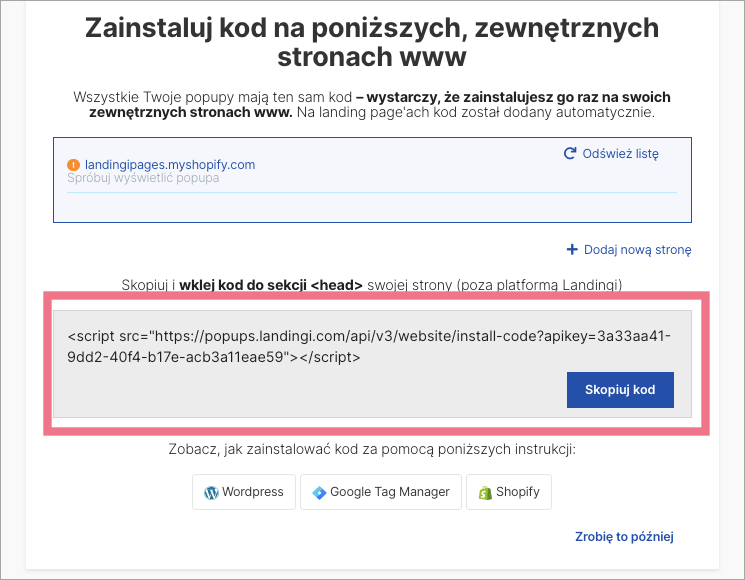Click the plus icon for adding a page

572,250
